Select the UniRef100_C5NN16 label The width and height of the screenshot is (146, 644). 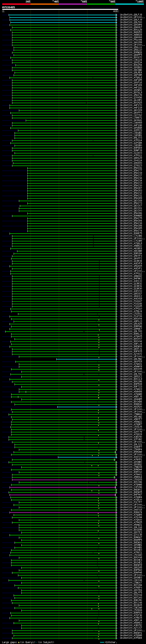131,414
